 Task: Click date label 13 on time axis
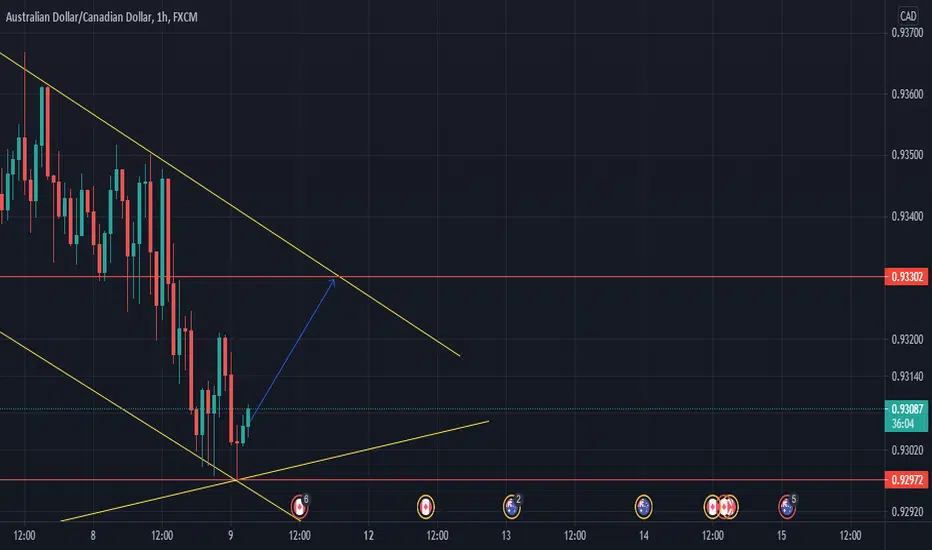506,536
